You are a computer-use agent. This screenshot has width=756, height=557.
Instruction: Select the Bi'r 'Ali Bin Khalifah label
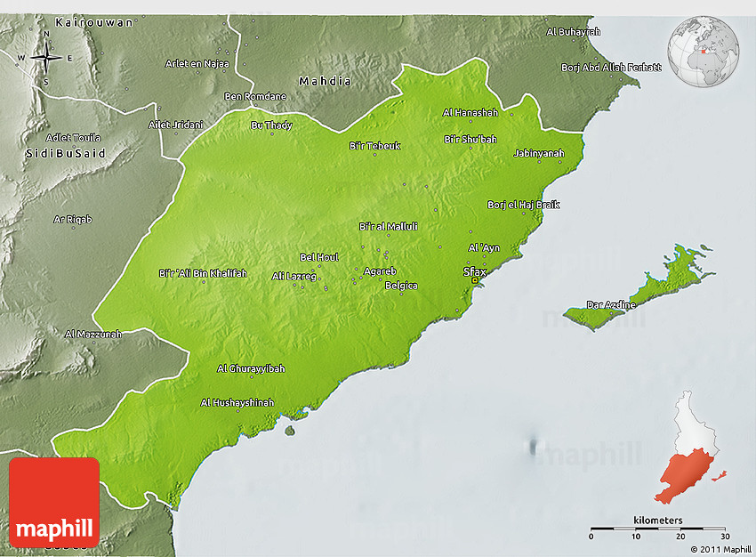click(x=203, y=273)
